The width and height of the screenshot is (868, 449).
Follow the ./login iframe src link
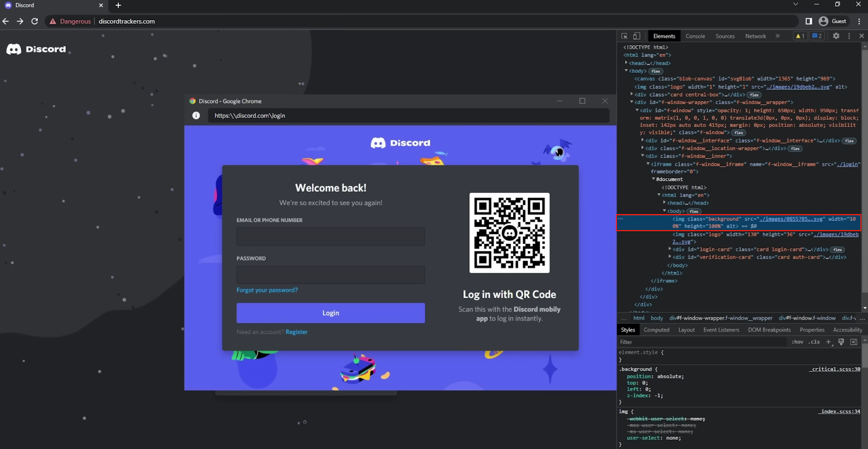click(848, 164)
